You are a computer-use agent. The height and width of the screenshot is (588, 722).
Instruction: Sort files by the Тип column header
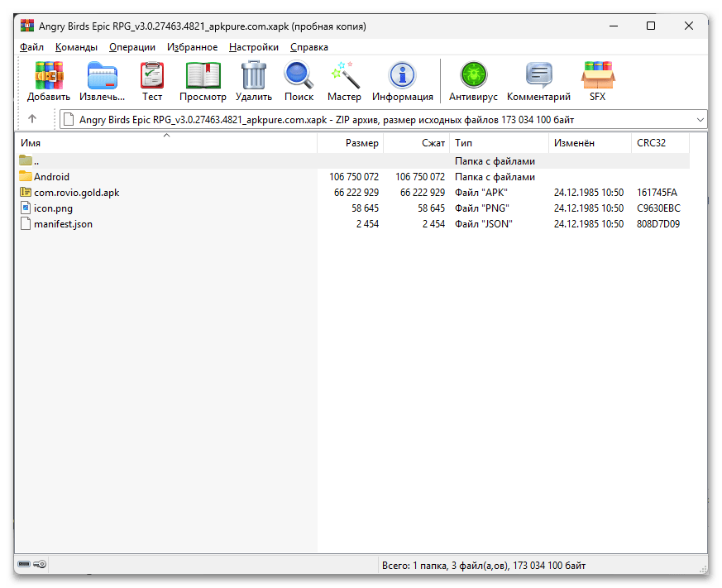pyautogui.click(x=500, y=143)
